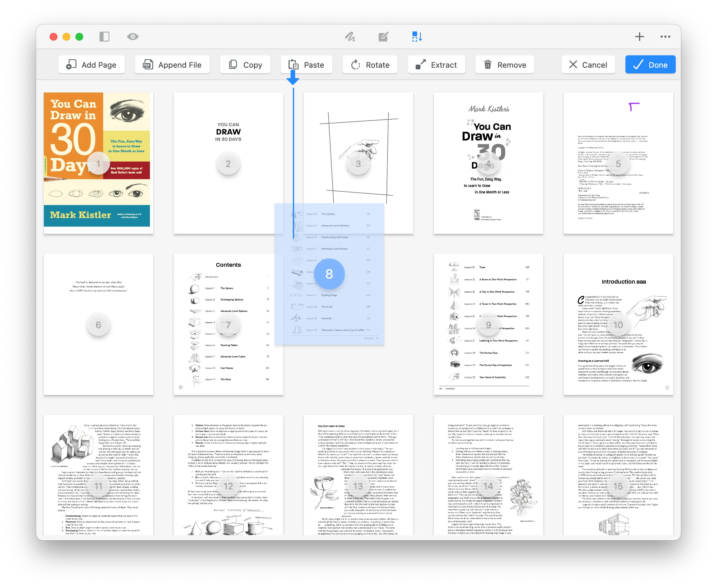Open the three-dot more options menu
The height and width of the screenshot is (588, 717).
[665, 36]
